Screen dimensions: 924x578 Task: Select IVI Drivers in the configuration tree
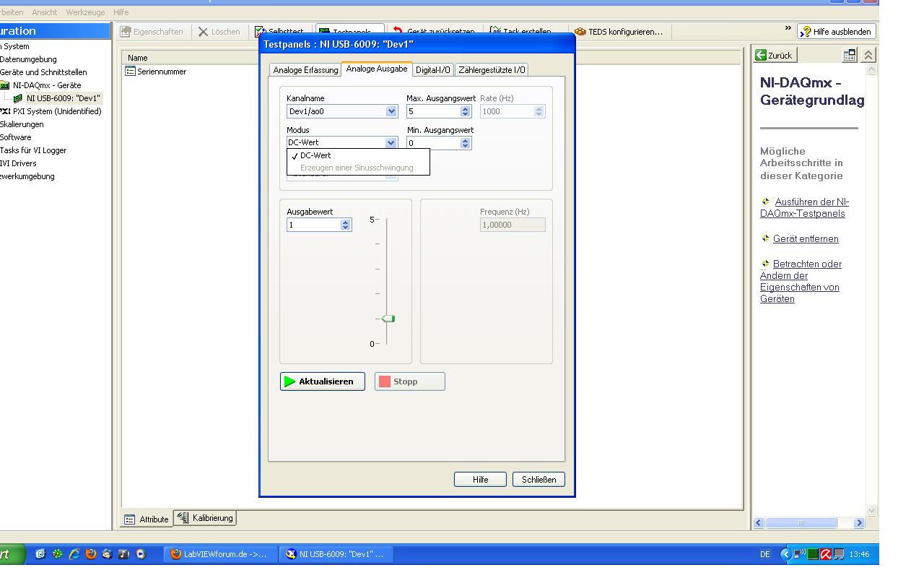(18, 163)
